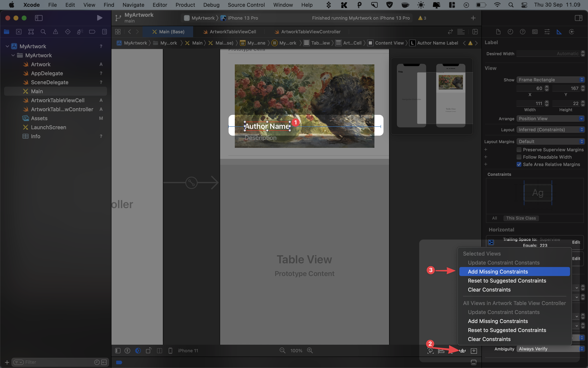This screenshot has width=588, height=368.
Task: Collapse the MyArtwork group folder
Action: click(13, 55)
